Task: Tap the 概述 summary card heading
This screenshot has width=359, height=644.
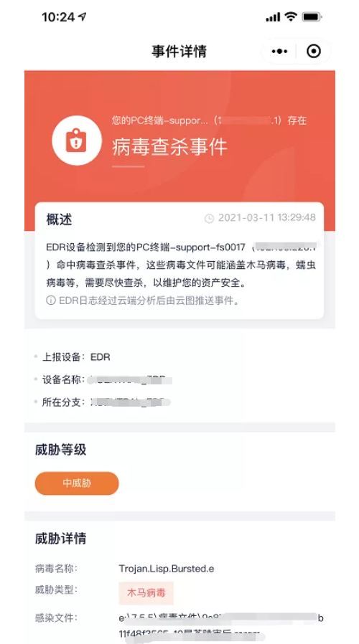Action: 59,219
